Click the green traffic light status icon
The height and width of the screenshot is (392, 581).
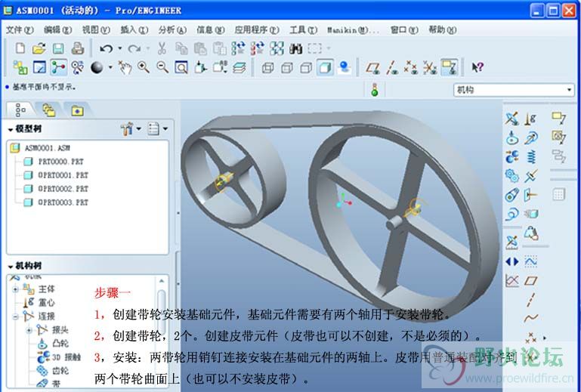pyautogui.click(x=375, y=90)
